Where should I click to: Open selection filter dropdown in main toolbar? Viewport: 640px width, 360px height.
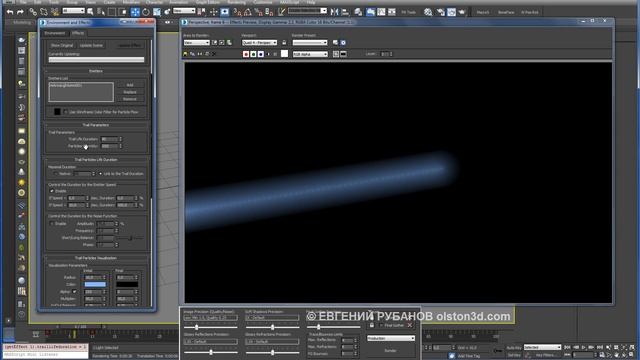(74, 10)
